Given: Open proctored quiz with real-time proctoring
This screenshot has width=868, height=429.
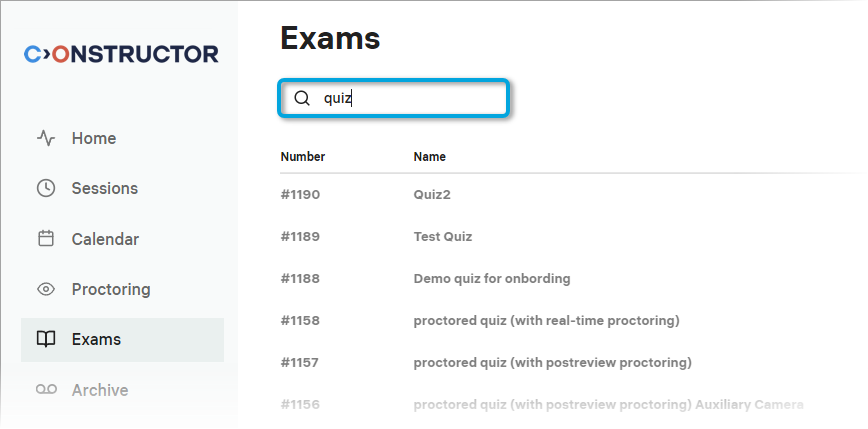Looking at the screenshot, I should [546, 320].
